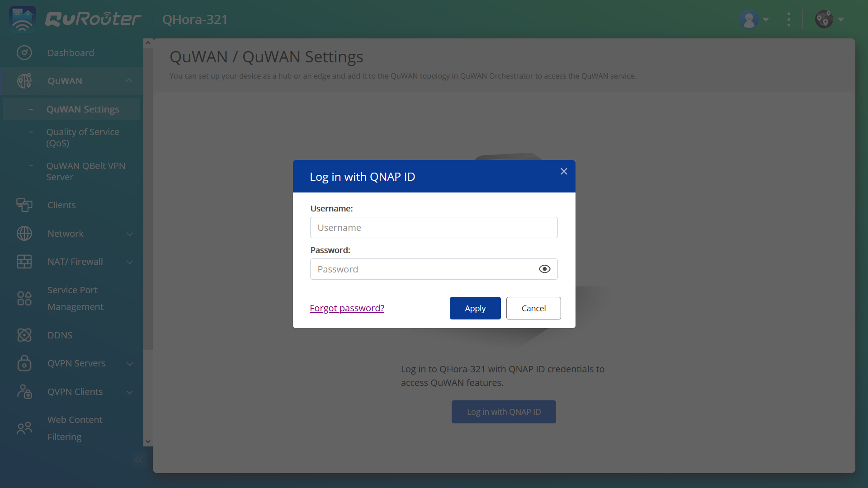Collapse the QuWAN menu section
868x488 pixels.
tap(129, 80)
